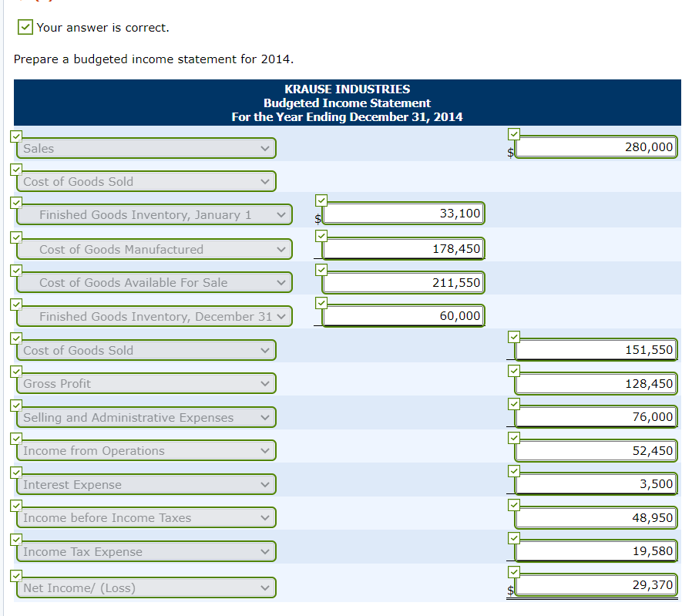Click the checkmark above the Gross Profit dropdown
Viewport: 692px width, 616px height.
click(x=16, y=372)
